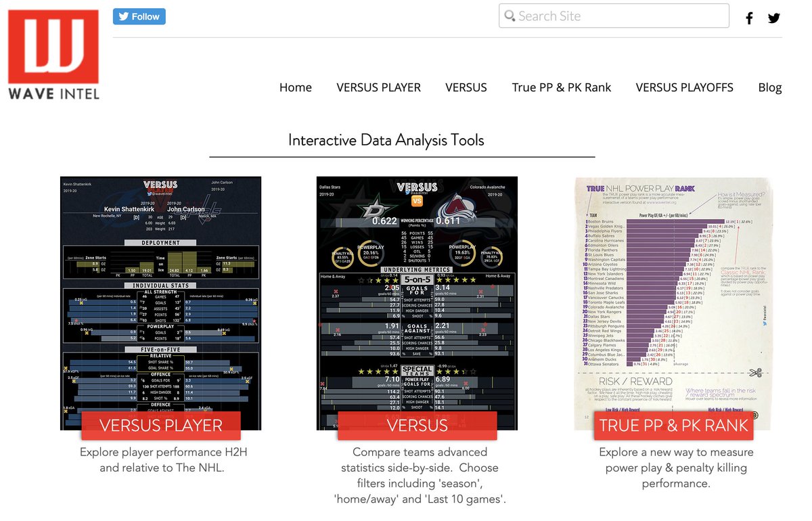Viewport: 812px width, 521px height.
Task: Select True PP & PK Rank menu item
Action: [x=562, y=87]
